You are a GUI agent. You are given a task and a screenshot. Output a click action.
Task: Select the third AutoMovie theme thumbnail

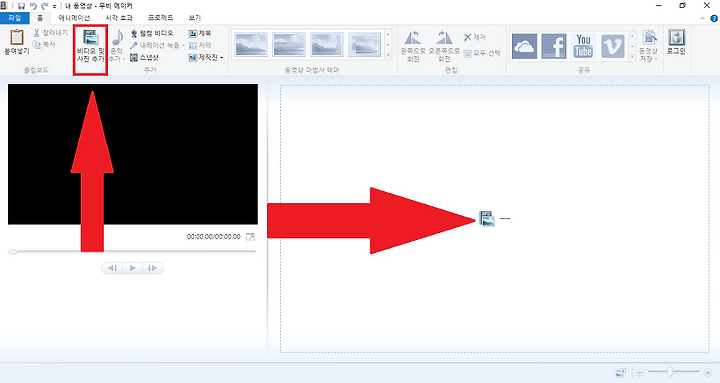[x=326, y=45]
